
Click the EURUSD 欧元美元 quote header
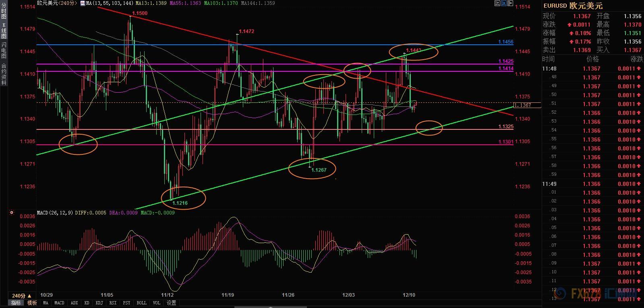coord(573,6)
